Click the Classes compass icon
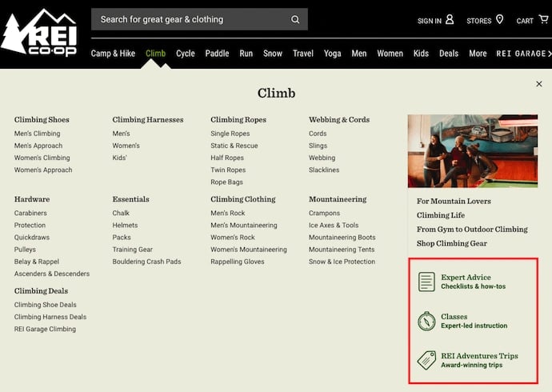 click(x=426, y=321)
